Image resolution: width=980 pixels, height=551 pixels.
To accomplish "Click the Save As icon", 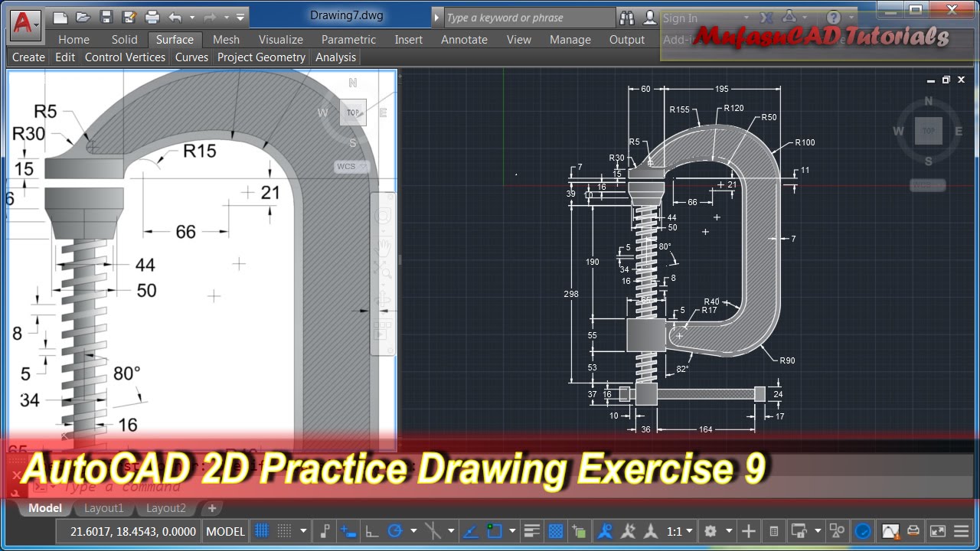I will click(129, 17).
